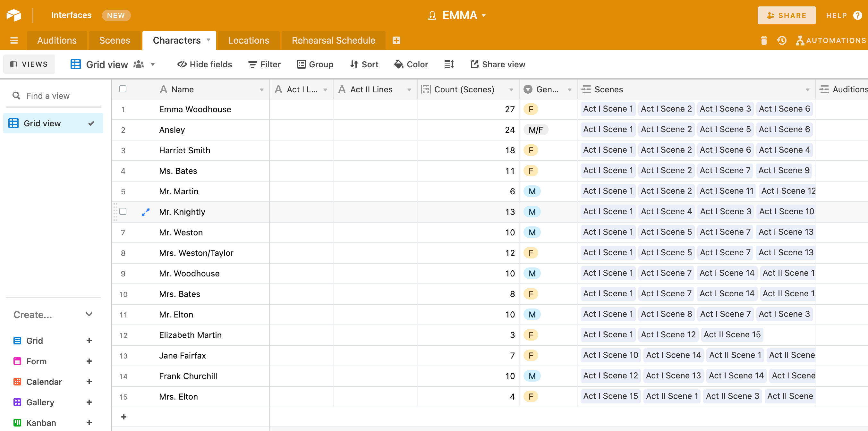
Task: Open the Filter options
Action: [x=264, y=64]
